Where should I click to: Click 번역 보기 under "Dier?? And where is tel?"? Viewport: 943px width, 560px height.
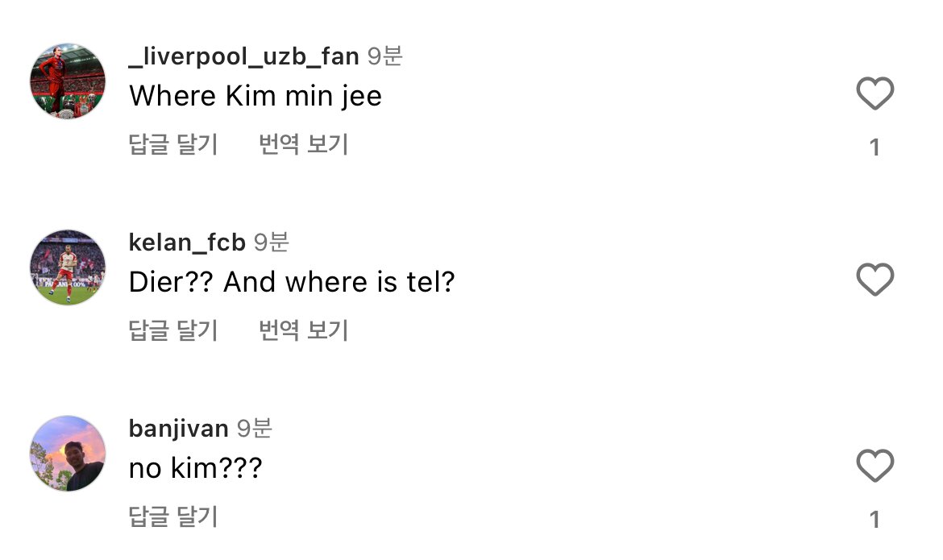tap(303, 330)
